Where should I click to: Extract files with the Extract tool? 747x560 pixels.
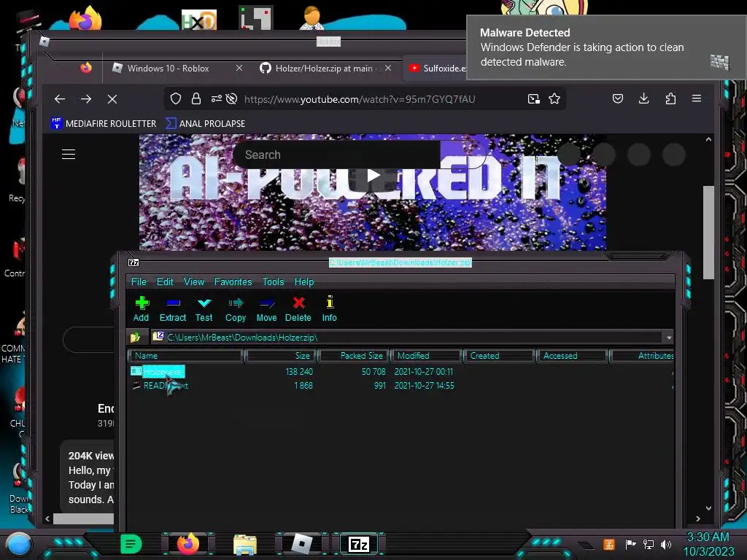pyautogui.click(x=172, y=309)
